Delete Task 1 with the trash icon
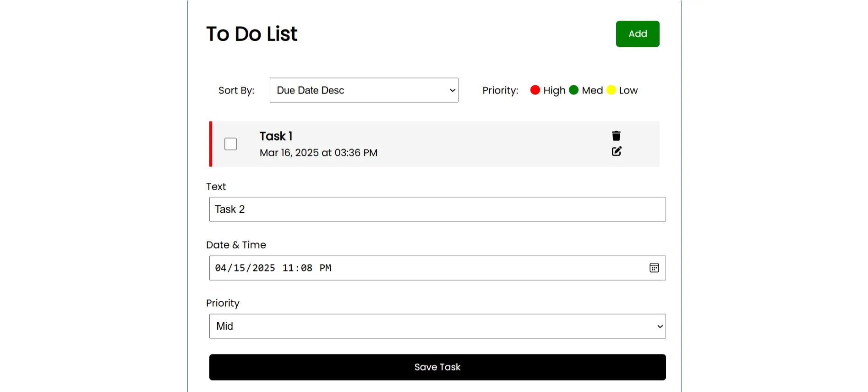This screenshot has width=868, height=392. pos(616,136)
